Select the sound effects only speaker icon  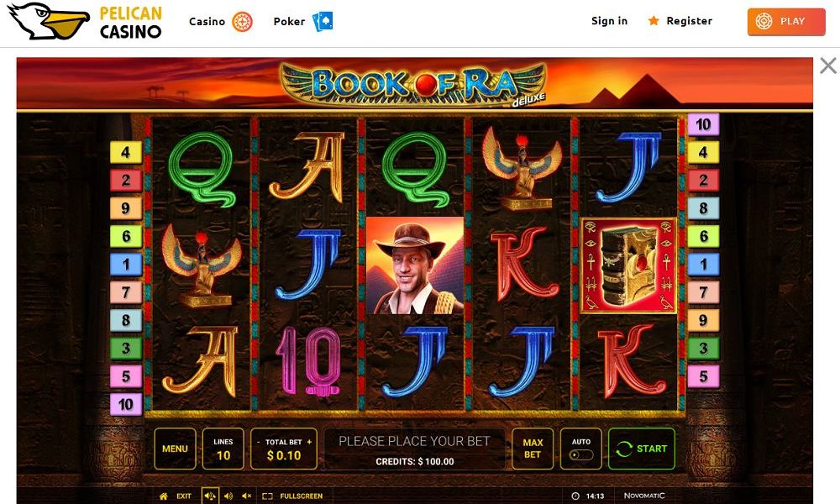point(228,496)
